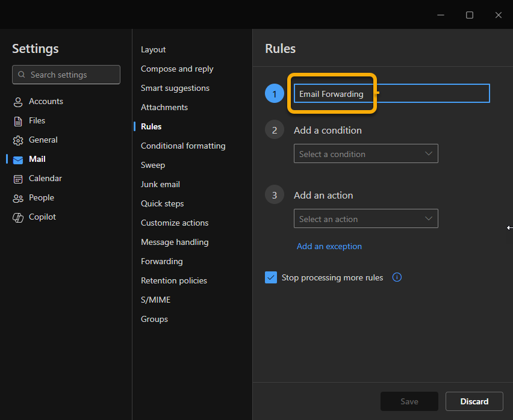Click the magnifier in Search settings
This screenshot has width=513, height=420.
[x=21, y=75]
